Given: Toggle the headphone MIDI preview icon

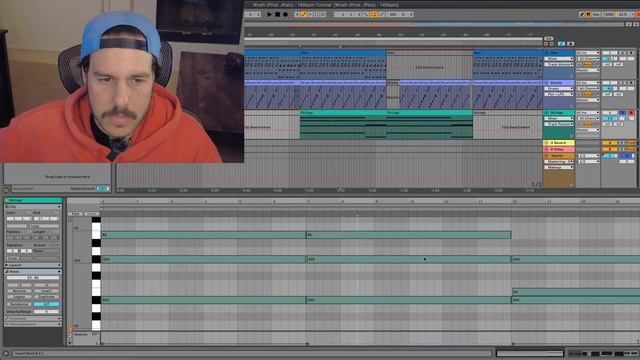Looking at the screenshot, I should [71, 220].
